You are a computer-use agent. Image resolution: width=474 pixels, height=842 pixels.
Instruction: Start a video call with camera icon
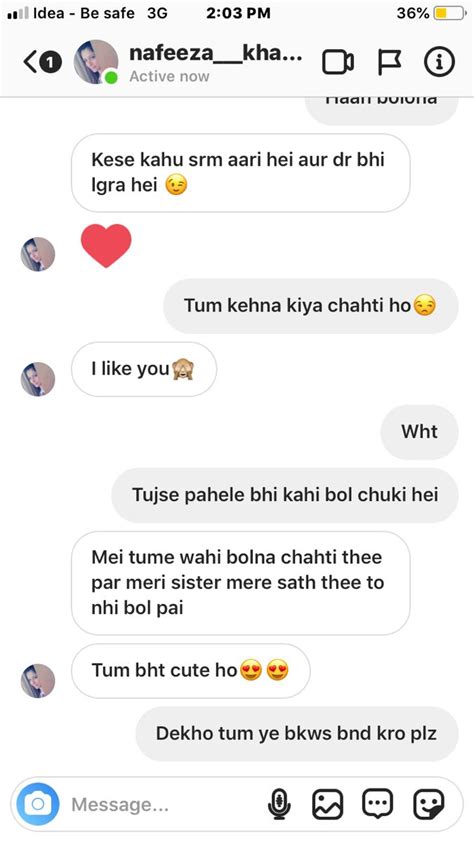(x=338, y=63)
